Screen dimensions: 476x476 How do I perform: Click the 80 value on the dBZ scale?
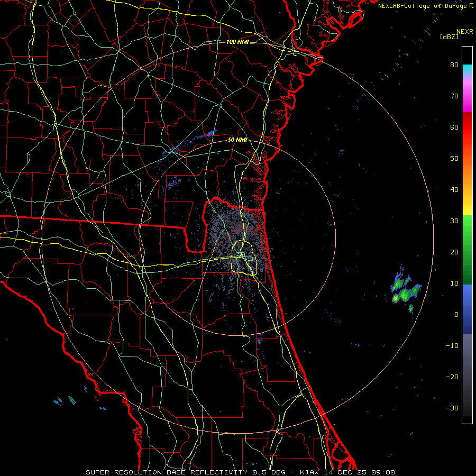[454, 65]
